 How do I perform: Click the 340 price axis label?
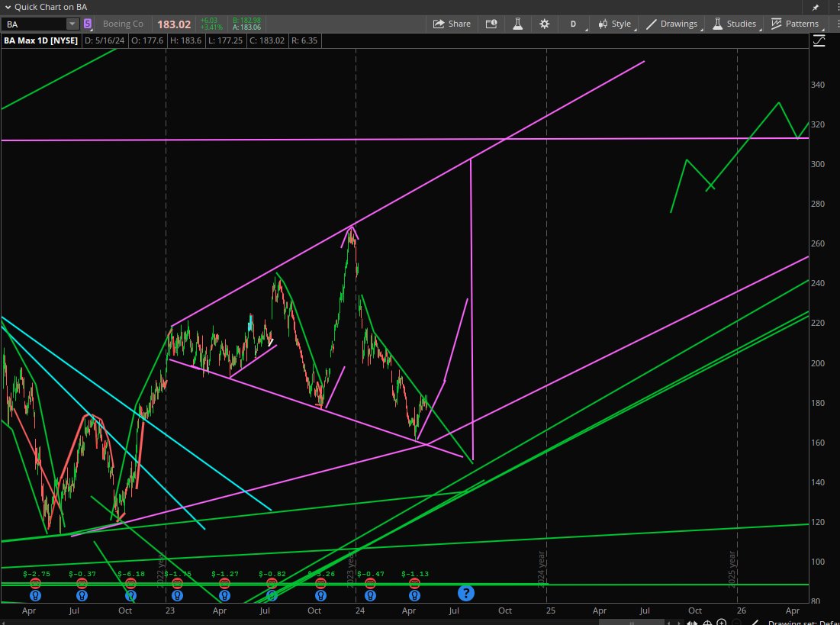pyautogui.click(x=818, y=85)
